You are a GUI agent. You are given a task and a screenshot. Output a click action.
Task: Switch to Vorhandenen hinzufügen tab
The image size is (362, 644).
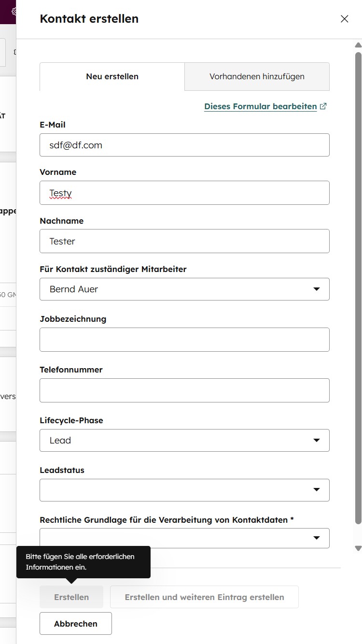click(257, 76)
